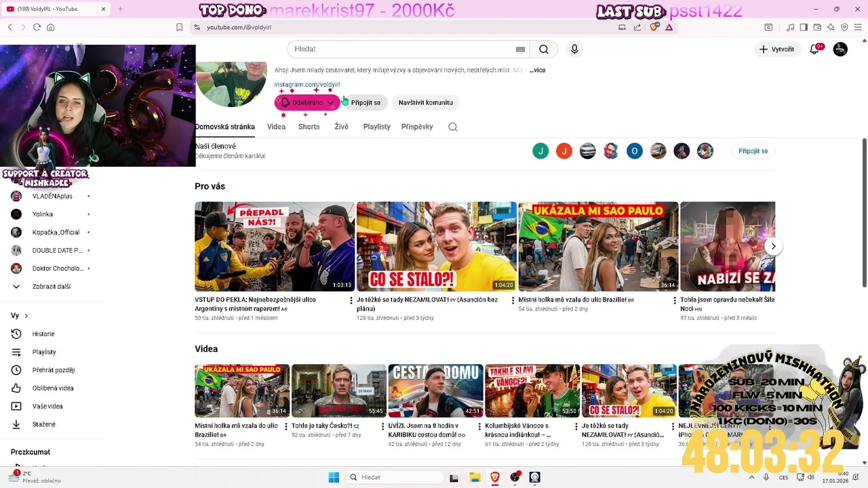Open the YouTube account avatar menu
The image size is (868, 488).
pyautogui.click(x=840, y=49)
